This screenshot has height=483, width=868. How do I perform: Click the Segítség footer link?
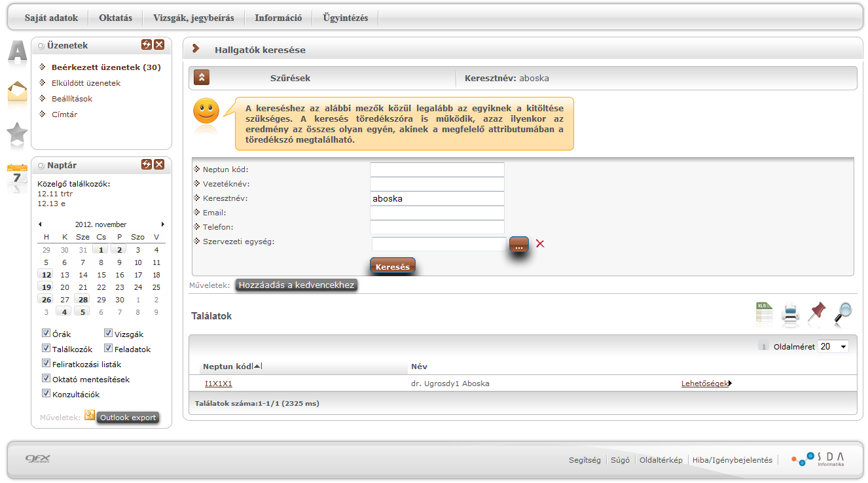tap(585, 460)
